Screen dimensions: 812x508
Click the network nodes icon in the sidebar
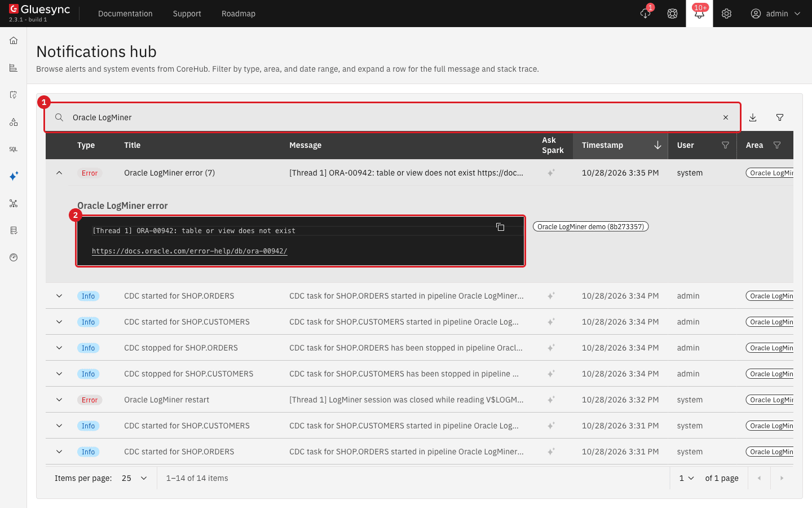pyautogui.click(x=14, y=203)
